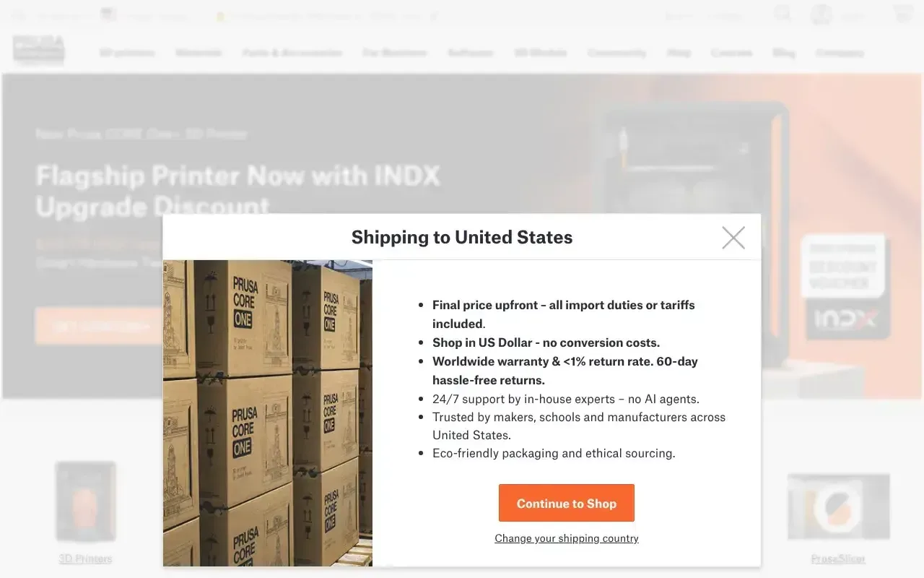Click the orange hero banner button
924x578 pixels.
pos(99,326)
